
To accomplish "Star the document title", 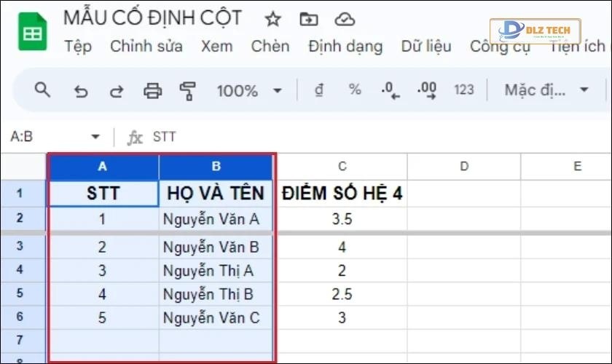I will click(272, 19).
